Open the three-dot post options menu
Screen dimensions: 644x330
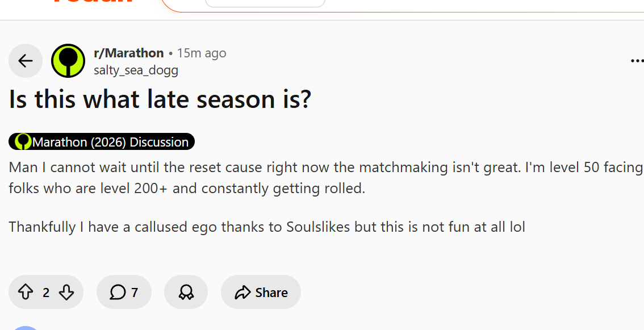[637, 61]
